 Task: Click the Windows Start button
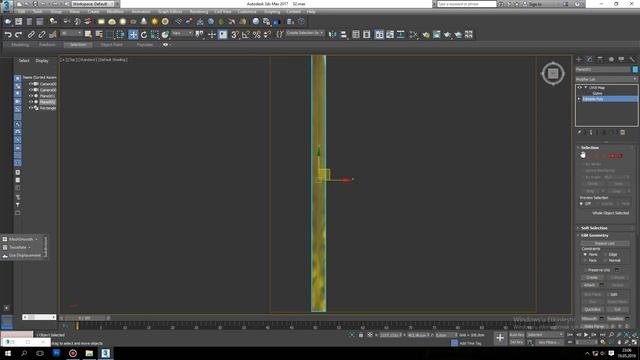point(7,353)
